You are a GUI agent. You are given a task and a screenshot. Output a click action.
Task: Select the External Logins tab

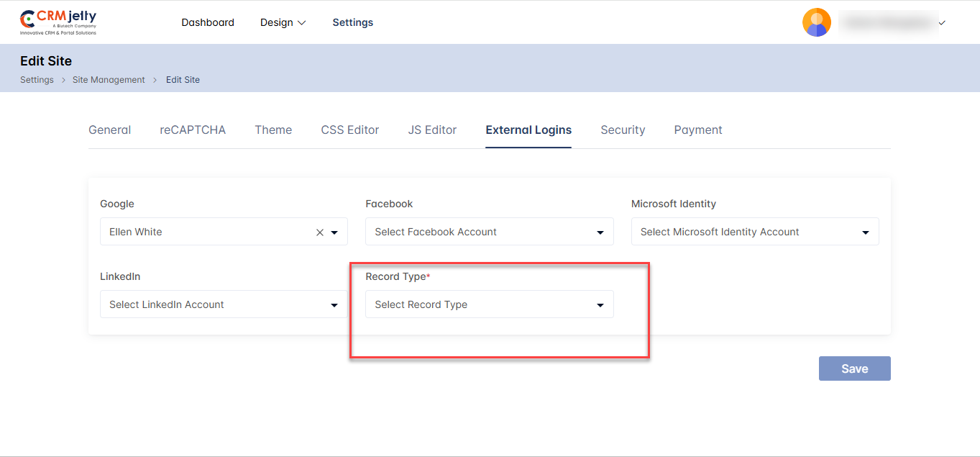click(528, 130)
